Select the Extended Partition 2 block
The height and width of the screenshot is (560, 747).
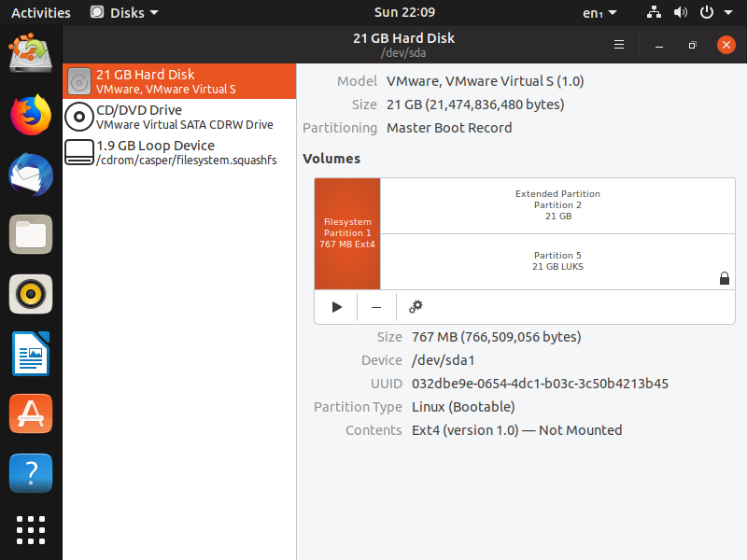pyautogui.click(x=557, y=205)
